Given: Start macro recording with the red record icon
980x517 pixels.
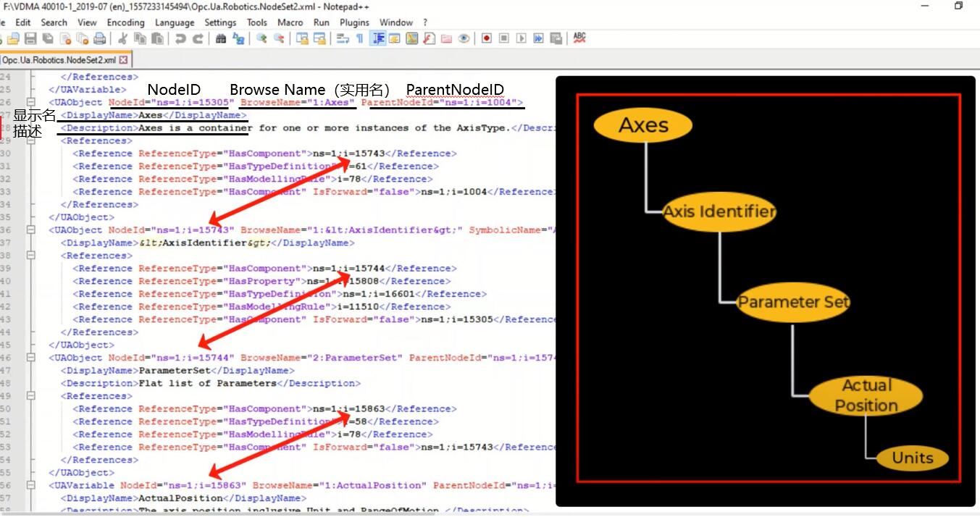Looking at the screenshot, I should [x=487, y=38].
